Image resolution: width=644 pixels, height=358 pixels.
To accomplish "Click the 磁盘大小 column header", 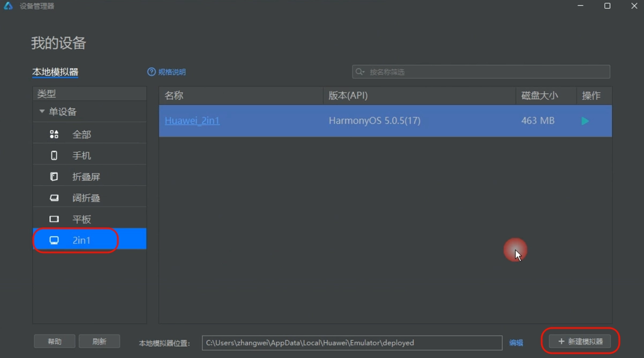I will pyautogui.click(x=546, y=95).
